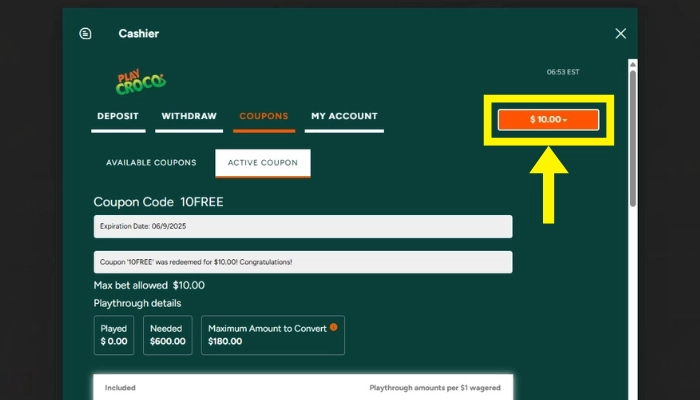Image resolution: width=700 pixels, height=400 pixels.
Task: Click the PlayCroco logo
Action: click(140, 82)
